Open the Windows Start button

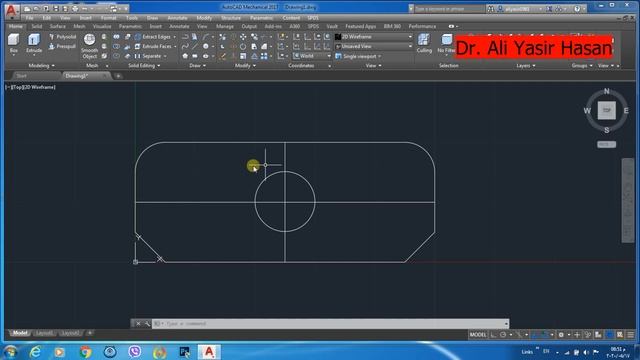10,352
